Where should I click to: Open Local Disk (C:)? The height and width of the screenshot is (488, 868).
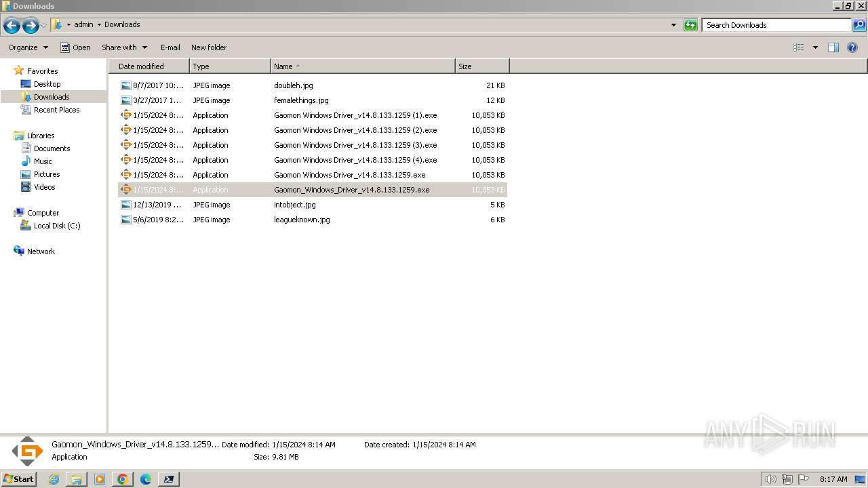[x=57, y=226]
